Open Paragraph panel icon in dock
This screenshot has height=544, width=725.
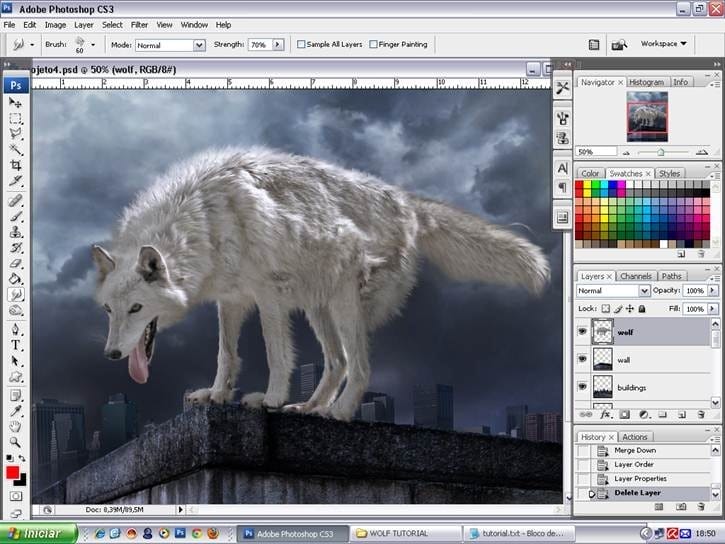coord(563,187)
